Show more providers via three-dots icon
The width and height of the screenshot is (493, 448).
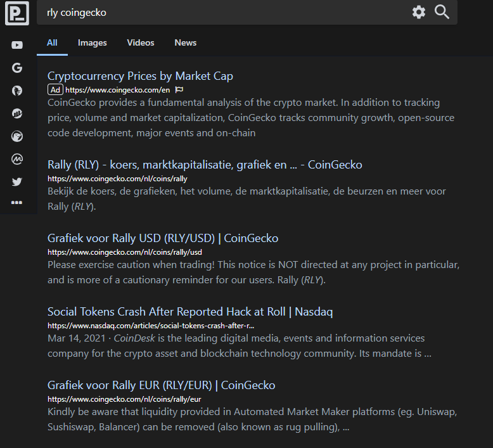tap(16, 203)
